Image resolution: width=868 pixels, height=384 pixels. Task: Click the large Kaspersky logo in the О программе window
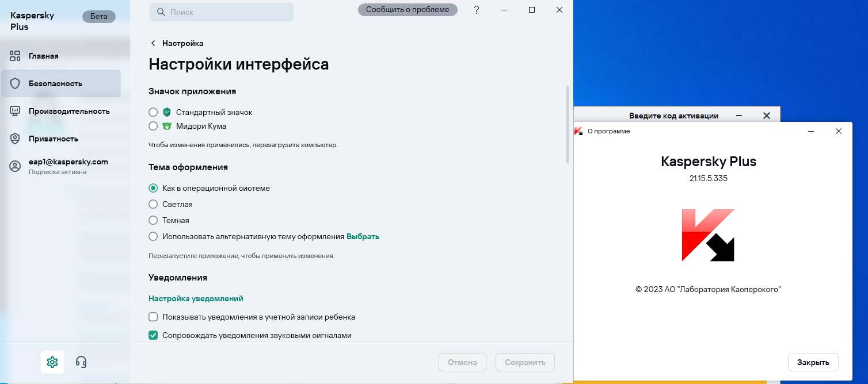(708, 235)
